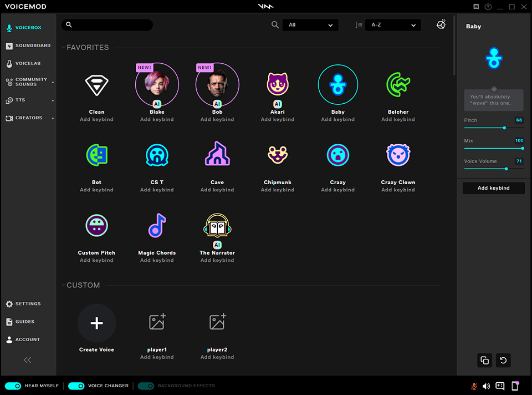Click the muted microphone icon
This screenshot has width=532, height=395.
click(x=474, y=386)
